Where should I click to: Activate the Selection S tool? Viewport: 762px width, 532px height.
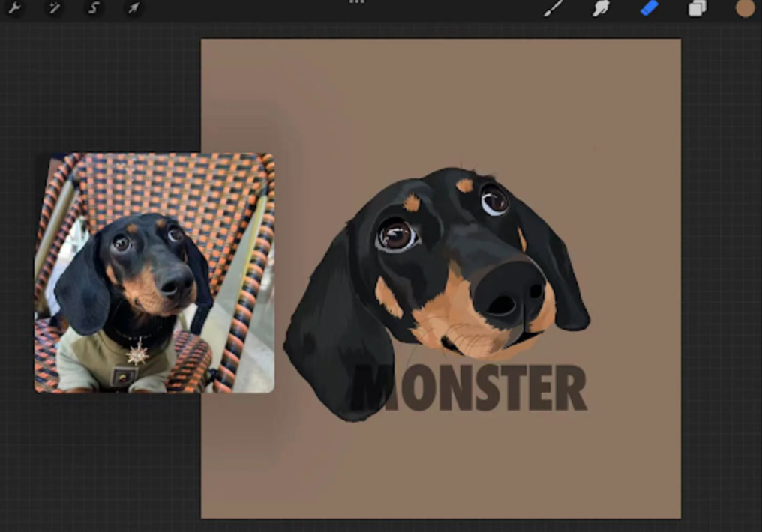pos(94,8)
